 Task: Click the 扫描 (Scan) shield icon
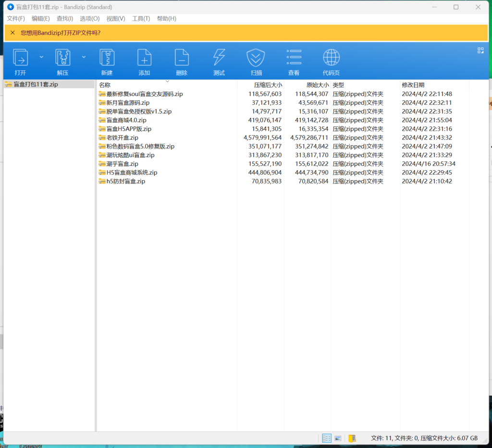(256, 58)
